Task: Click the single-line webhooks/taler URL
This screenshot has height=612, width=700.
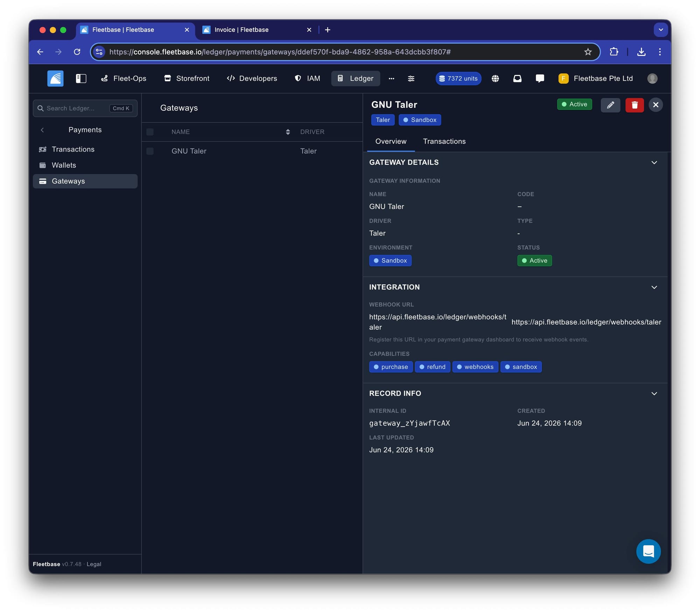Action: point(586,322)
